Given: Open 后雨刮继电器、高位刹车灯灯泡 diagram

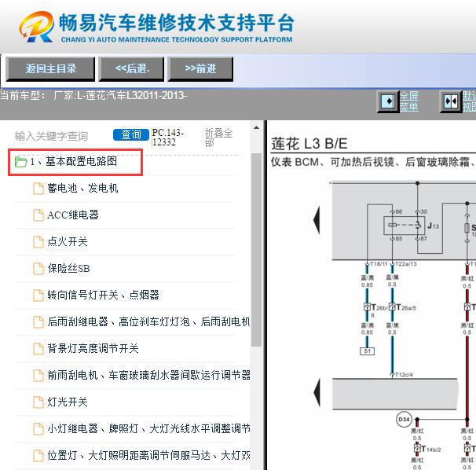Looking at the screenshot, I should pyautogui.click(x=148, y=321).
